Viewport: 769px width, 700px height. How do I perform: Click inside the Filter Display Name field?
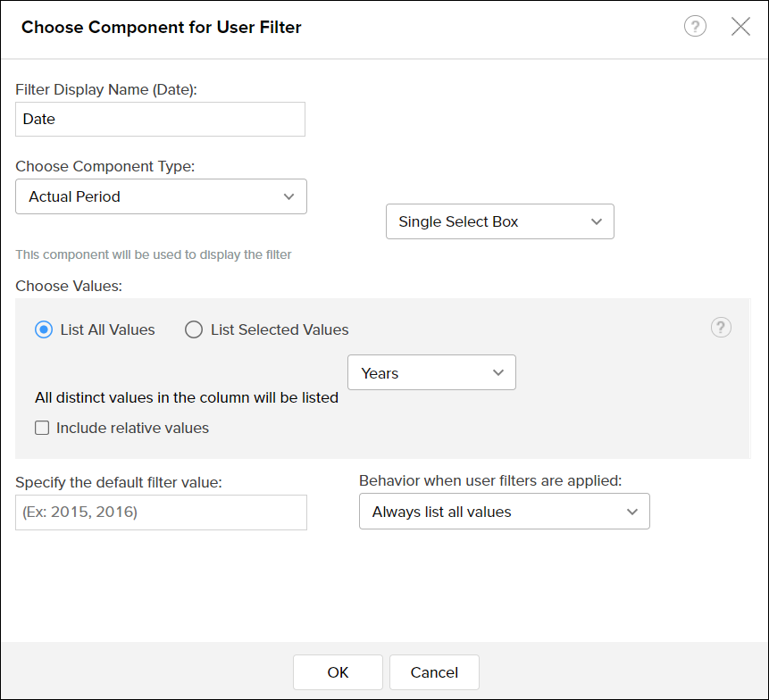[x=160, y=119]
